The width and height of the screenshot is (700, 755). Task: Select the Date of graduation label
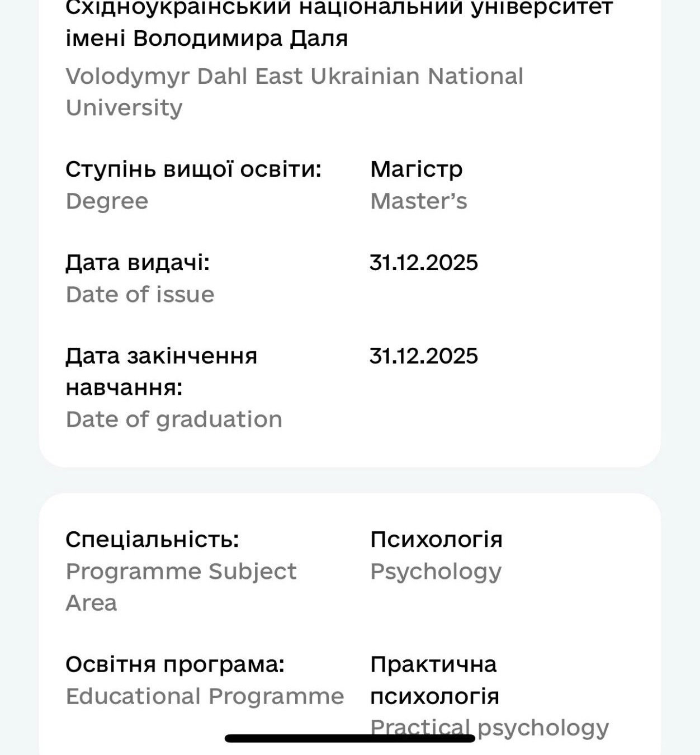[174, 419]
